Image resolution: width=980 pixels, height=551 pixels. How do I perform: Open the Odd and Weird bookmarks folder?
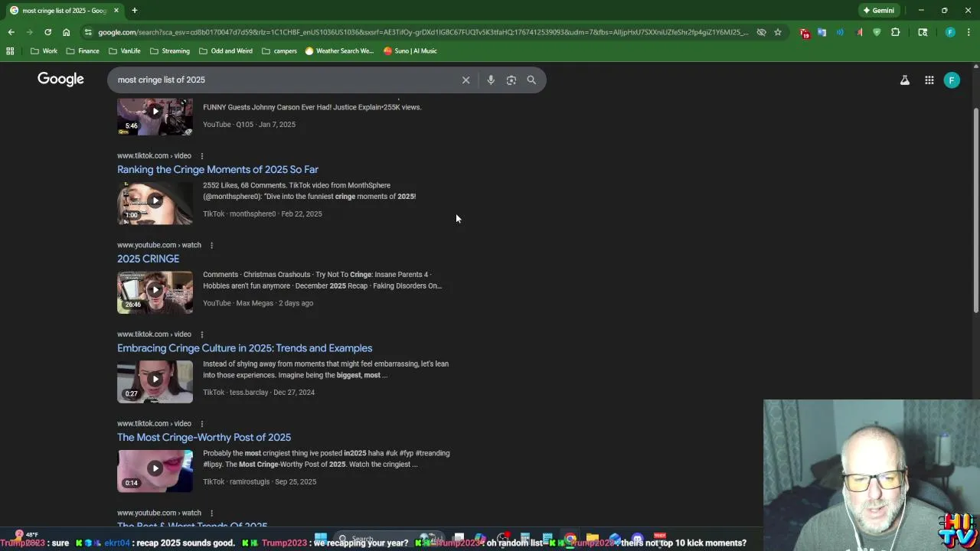coord(226,51)
